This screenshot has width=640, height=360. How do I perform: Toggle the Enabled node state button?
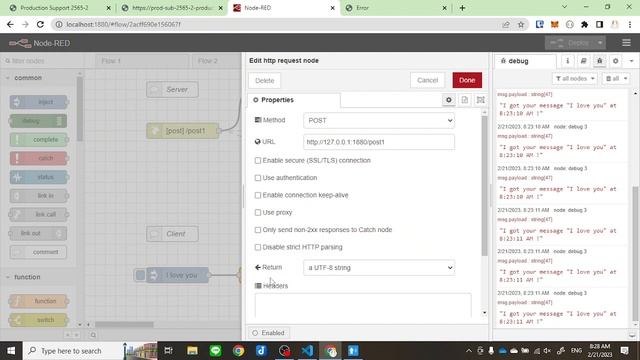pos(269,333)
